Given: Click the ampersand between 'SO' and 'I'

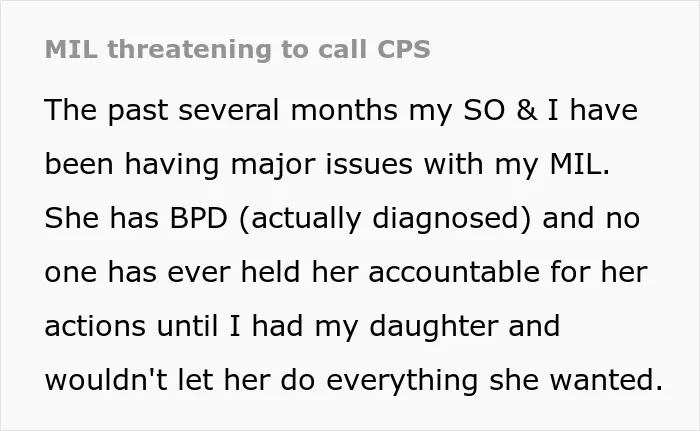Looking at the screenshot, I should pyautogui.click(x=527, y=110).
